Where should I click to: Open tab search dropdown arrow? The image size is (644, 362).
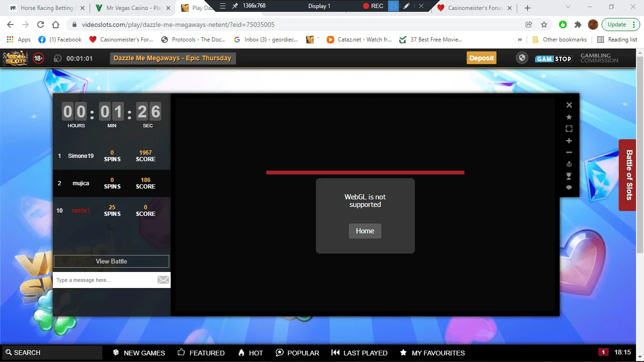click(568, 8)
